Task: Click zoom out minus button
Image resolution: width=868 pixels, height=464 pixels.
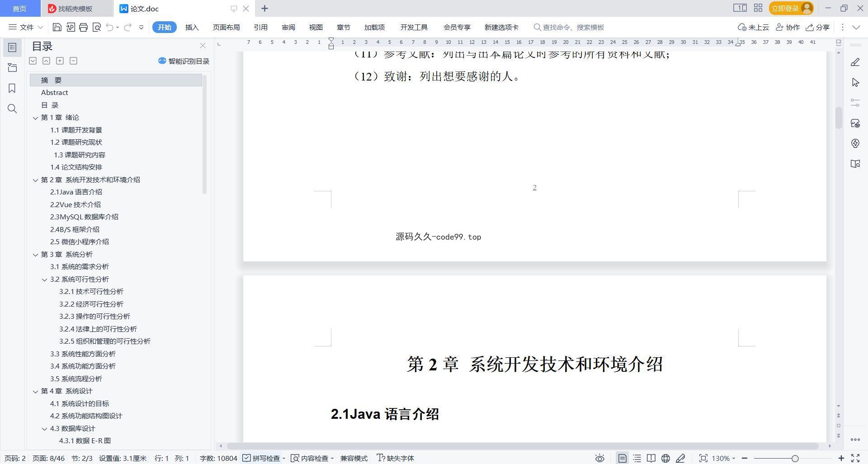Action: tap(745, 458)
